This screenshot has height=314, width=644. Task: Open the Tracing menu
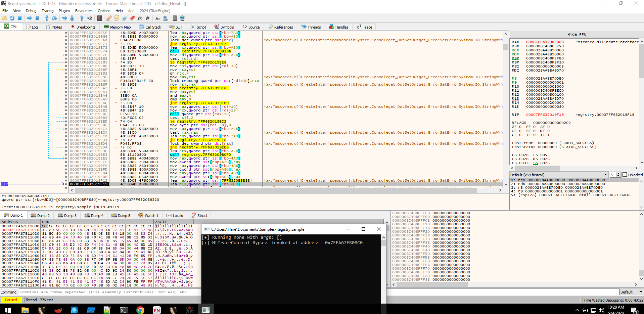click(47, 11)
